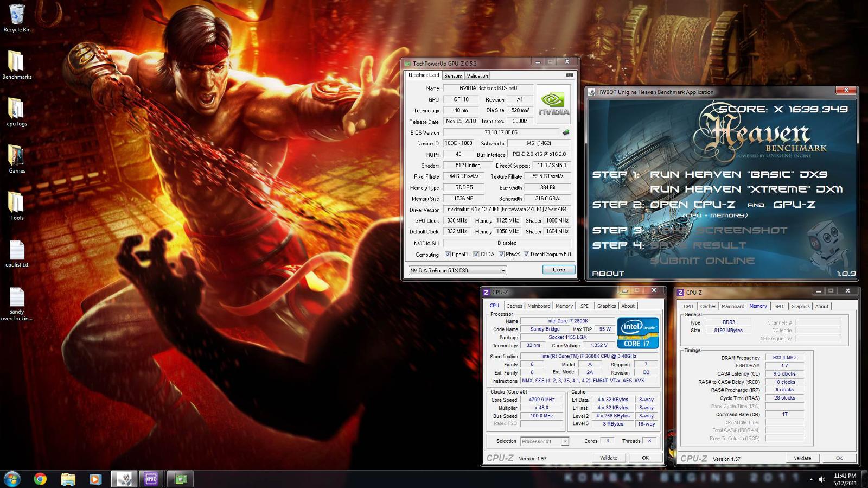This screenshot has width=868, height=488.
Task: Click Close button in GPU-Z
Action: [x=559, y=270]
